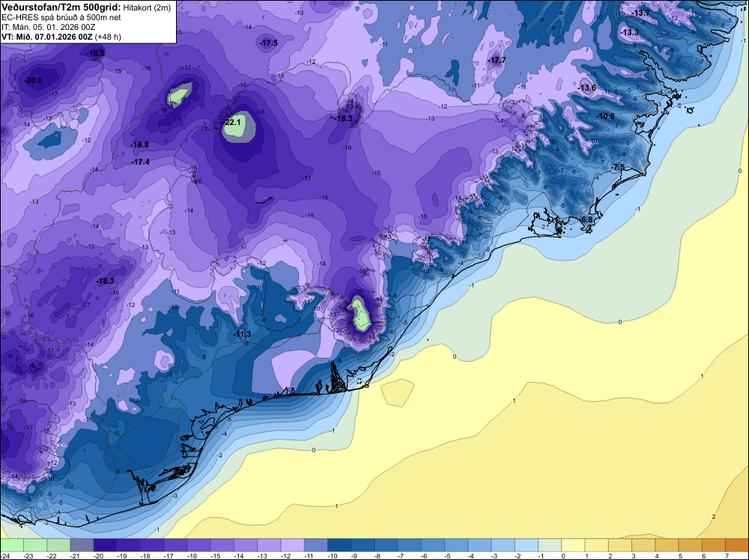Click the -13.7 temperature label
749x560 pixels.
click(x=640, y=13)
